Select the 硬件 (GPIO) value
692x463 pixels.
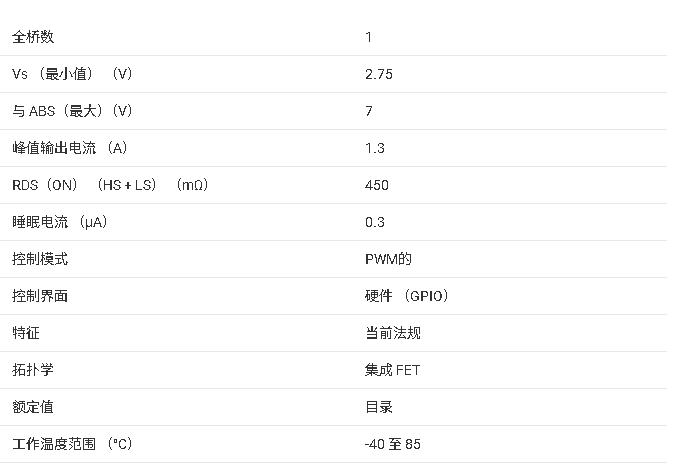(407, 296)
